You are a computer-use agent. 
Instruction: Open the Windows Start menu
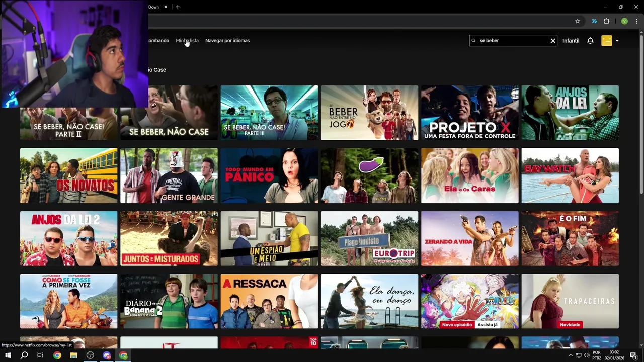click(8, 355)
